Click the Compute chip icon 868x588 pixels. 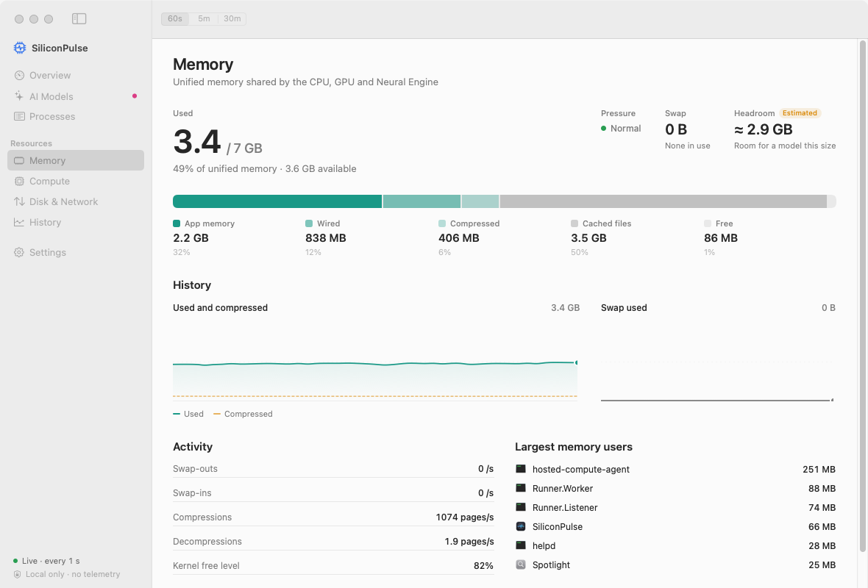(19, 181)
